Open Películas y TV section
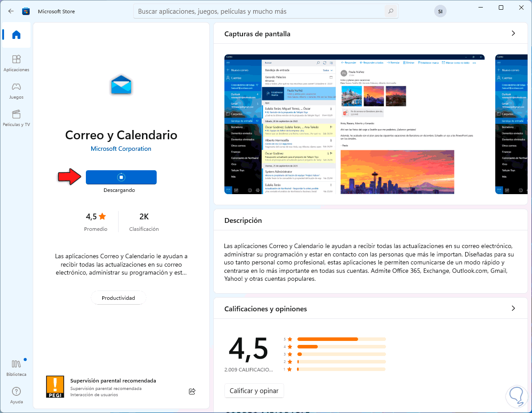Viewport: 532px width, 413px height. [x=16, y=118]
